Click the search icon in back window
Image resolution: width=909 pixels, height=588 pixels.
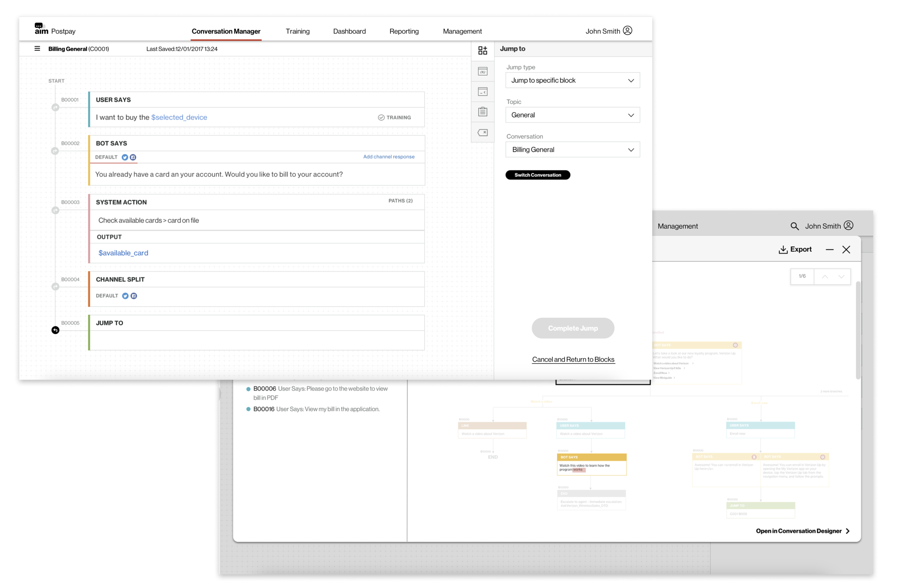click(x=794, y=226)
